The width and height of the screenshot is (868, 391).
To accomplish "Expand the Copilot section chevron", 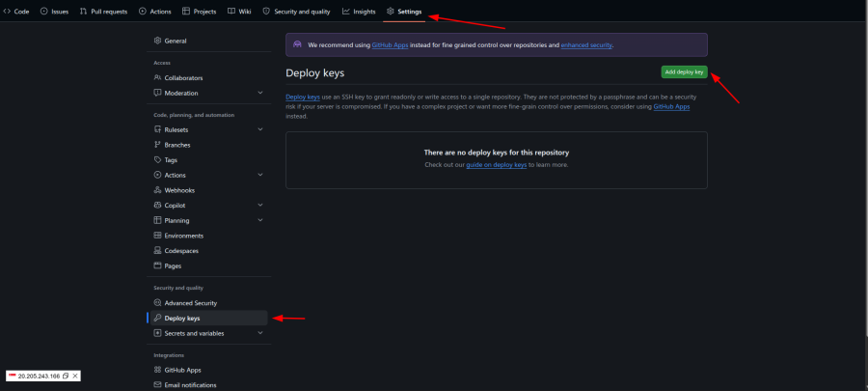I will (x=260, y=206).
